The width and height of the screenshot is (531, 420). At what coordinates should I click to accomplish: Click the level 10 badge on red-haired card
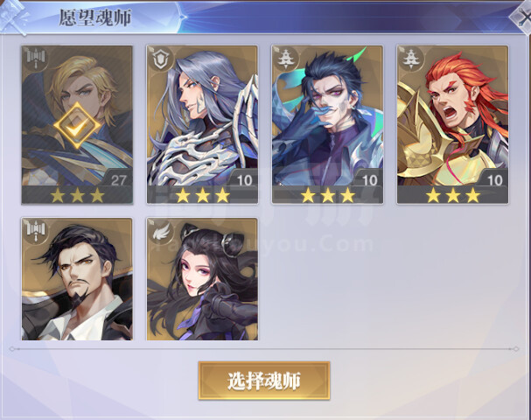(494, 180)
